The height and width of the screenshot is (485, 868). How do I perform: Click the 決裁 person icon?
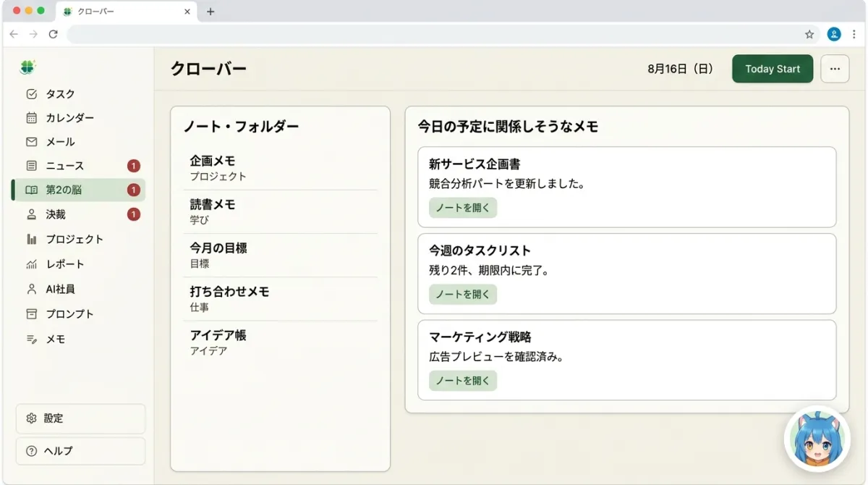click(x=31, y=214)
